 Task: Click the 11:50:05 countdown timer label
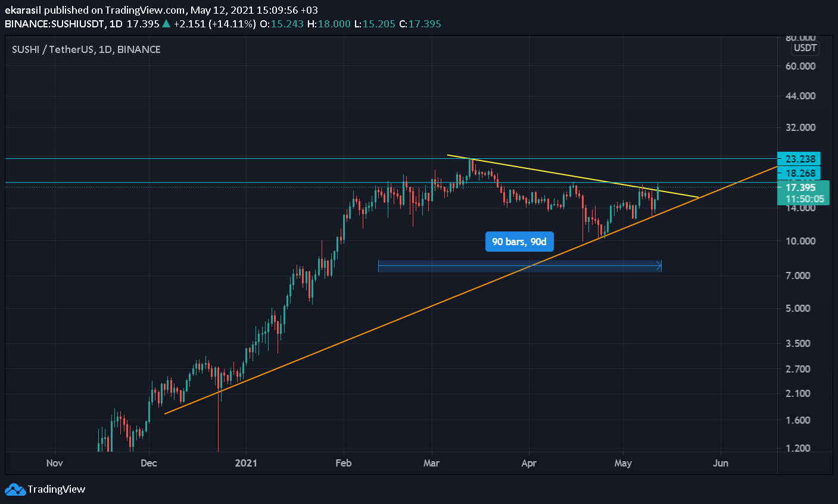point(805,199)
